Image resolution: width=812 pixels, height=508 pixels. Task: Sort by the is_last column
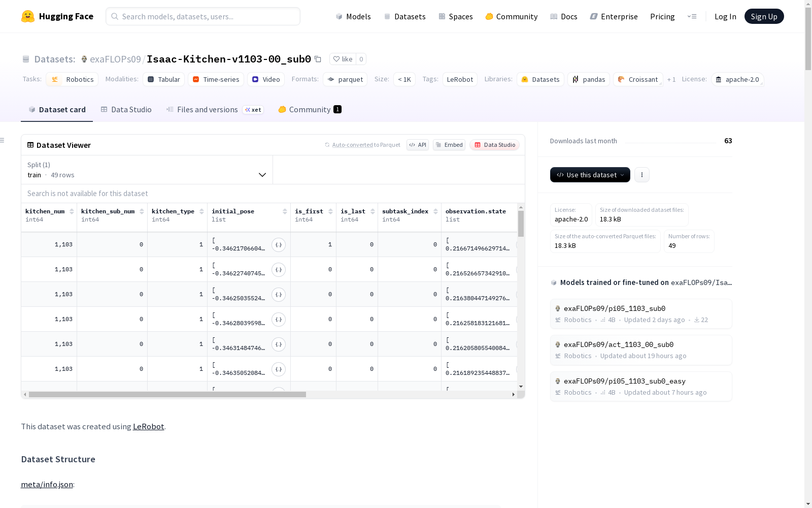point(373,211)
